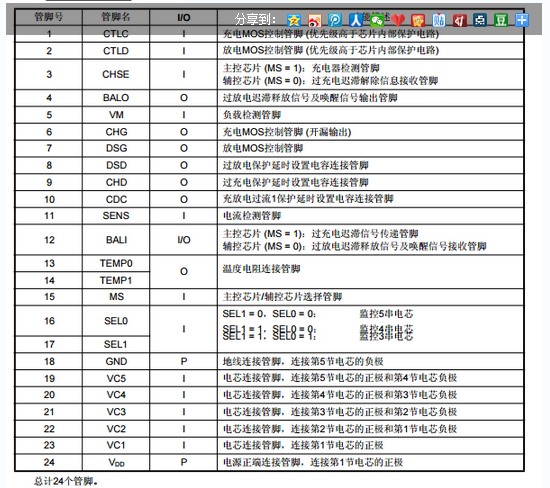Click the VDD pin name cell
The width and height of the screenshot is (550, 488).
click(116, 463)
